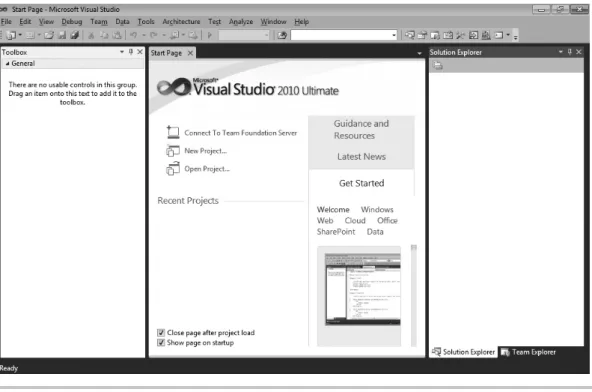Click the icon beside Open Project link
Viewport: 592px width, 392px height.
173,168
